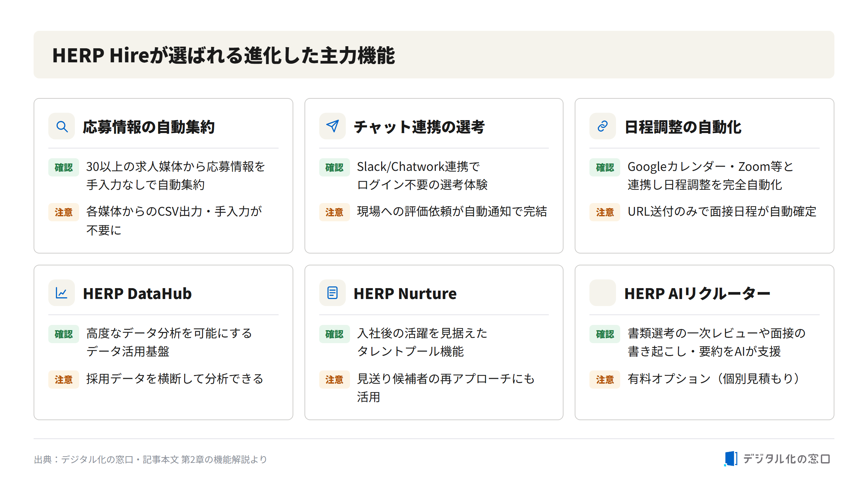
Task: Select the text URL送付のみで面接日程が自動確定
Action: 722,211
